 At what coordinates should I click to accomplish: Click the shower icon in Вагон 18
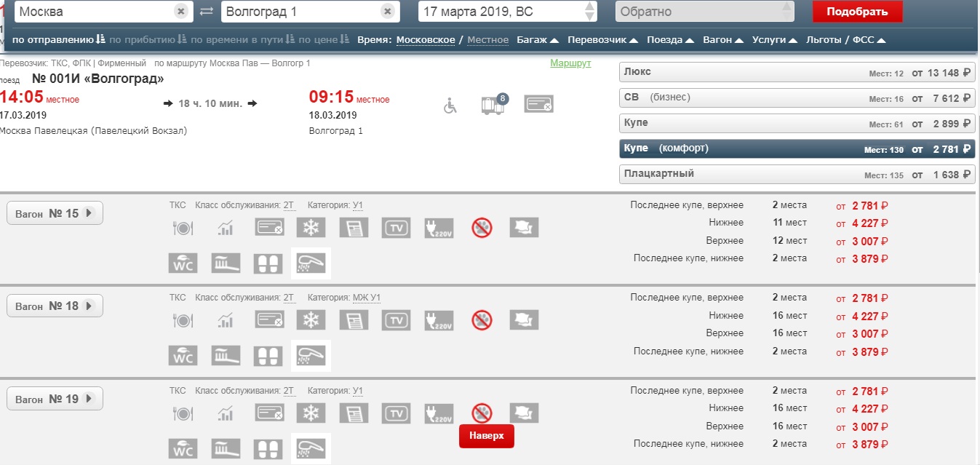coord(311,356)
